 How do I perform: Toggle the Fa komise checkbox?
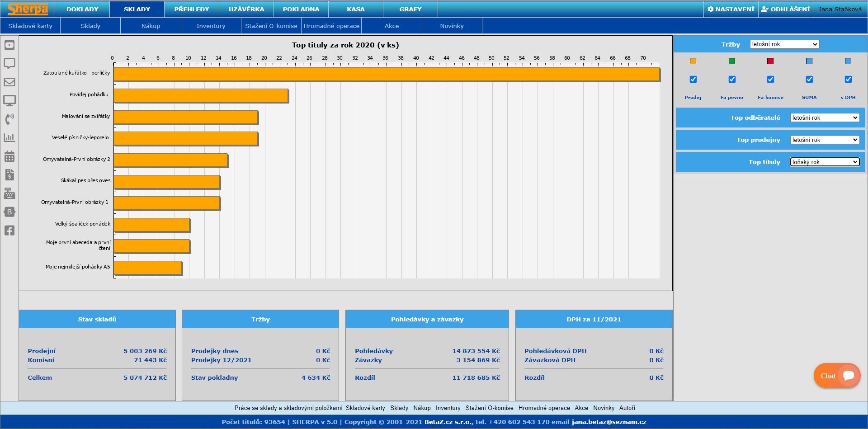[770, 80]
